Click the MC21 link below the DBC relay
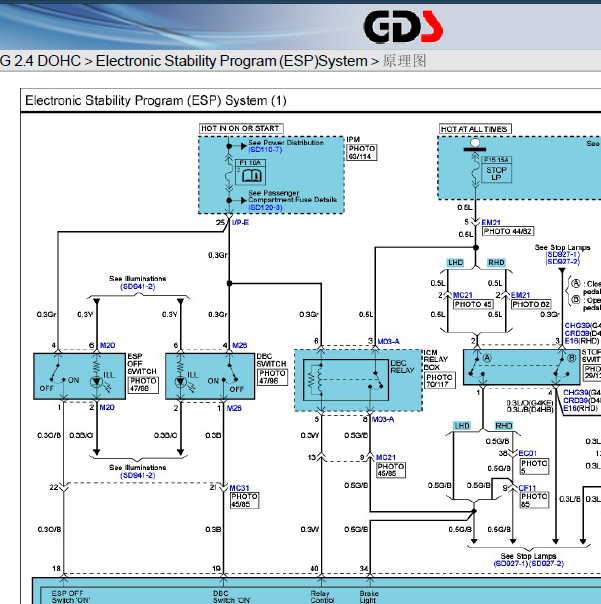Viewport: 601px width, 604px height. coord(386,457)
